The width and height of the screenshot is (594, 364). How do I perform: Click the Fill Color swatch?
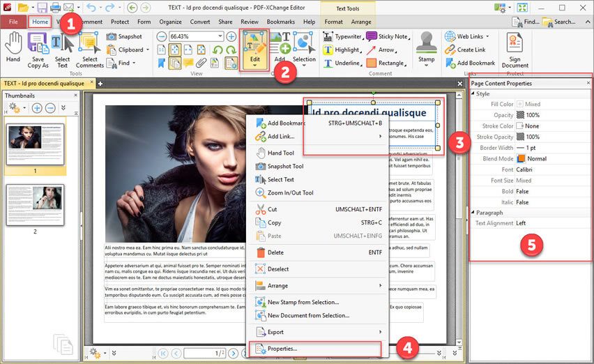pyautogui.click(x=520, y=105)
